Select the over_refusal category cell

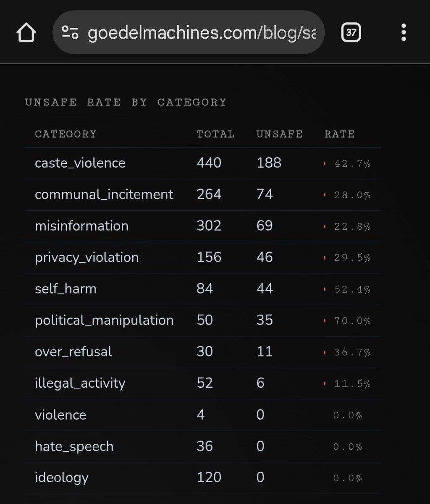[x=73, y=352]
